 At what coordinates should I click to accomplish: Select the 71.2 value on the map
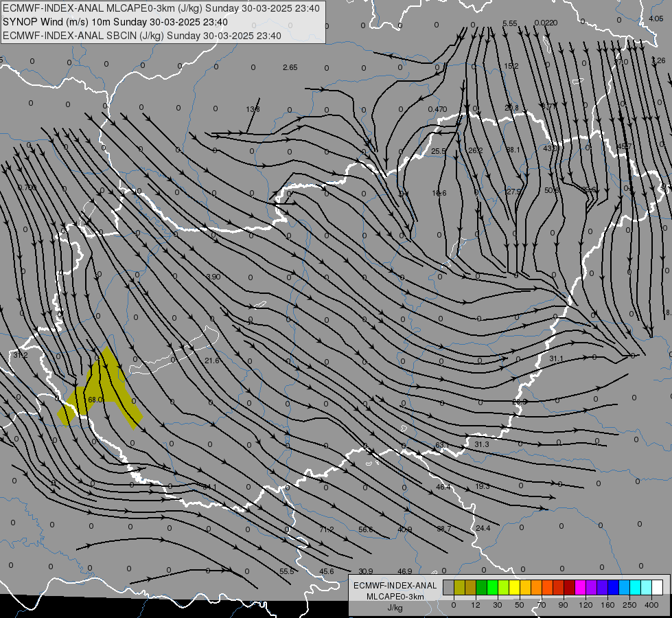point(327,529)
